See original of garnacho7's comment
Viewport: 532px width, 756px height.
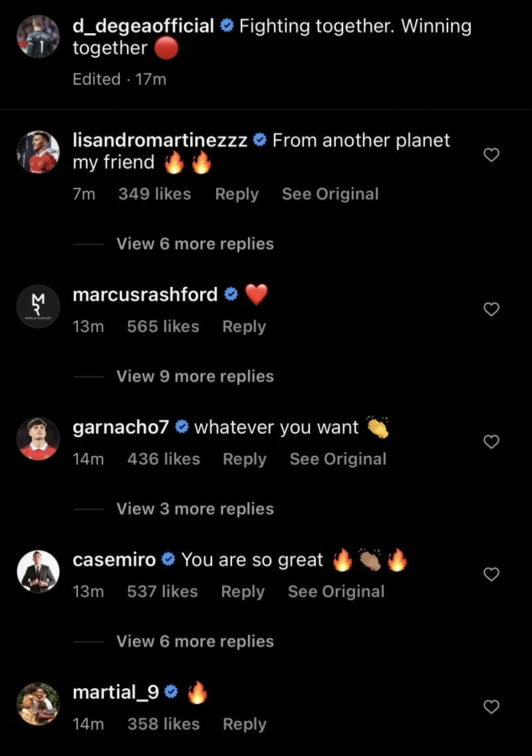pyautogui.click(x=338, y=459)
